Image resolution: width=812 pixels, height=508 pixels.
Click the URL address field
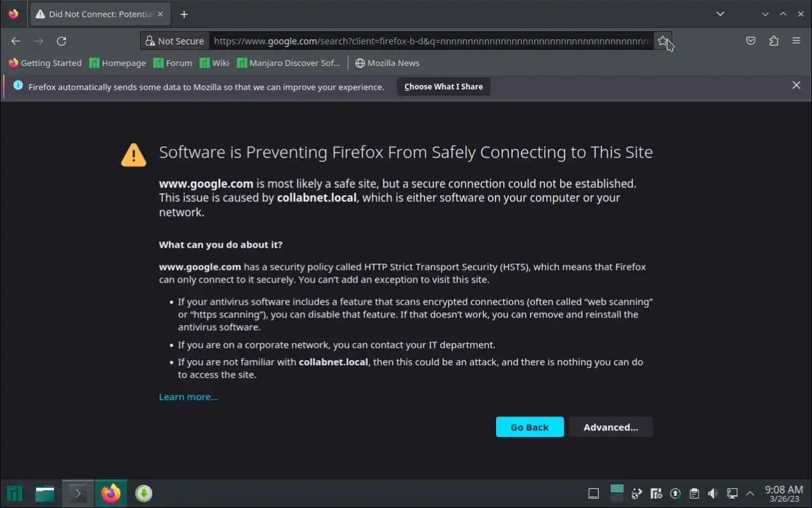(x=433, y=41)
